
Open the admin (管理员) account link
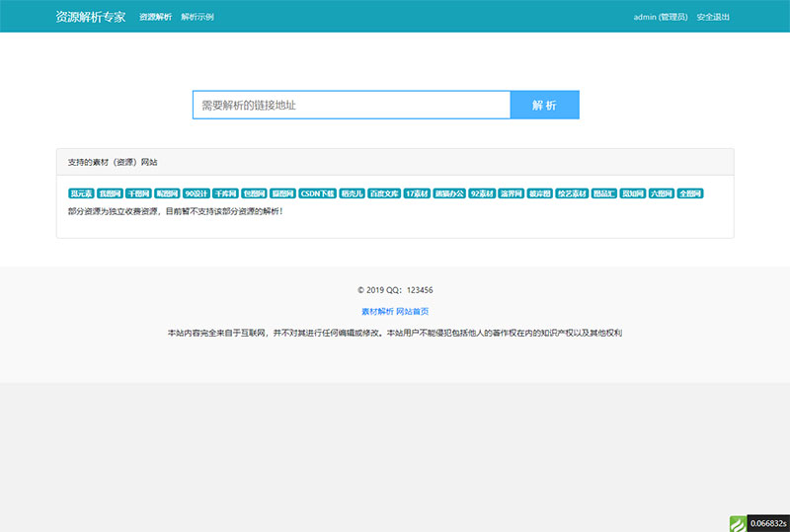[x=660, y=17]
